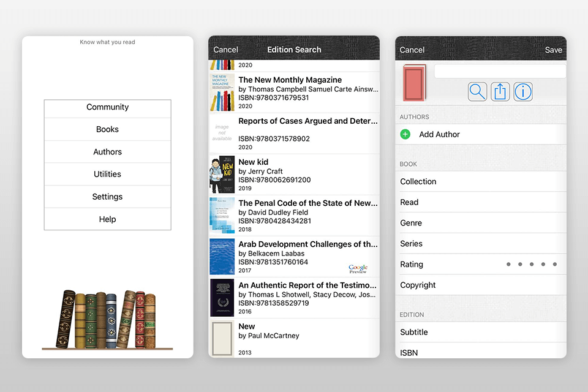Open Authors from the main menu
The width and height of the screenshot is (588, 392).
[108, 152]
